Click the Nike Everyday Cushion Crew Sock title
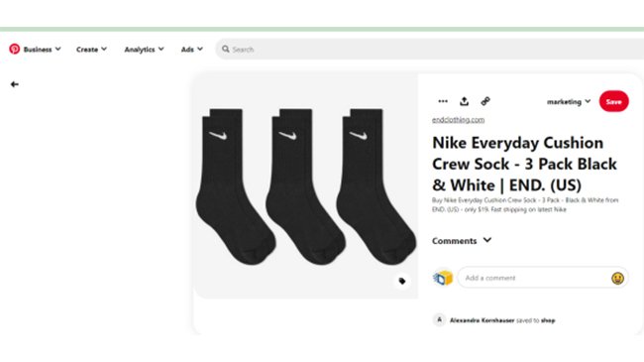This screenshot has height=362, width=644. 524,164
